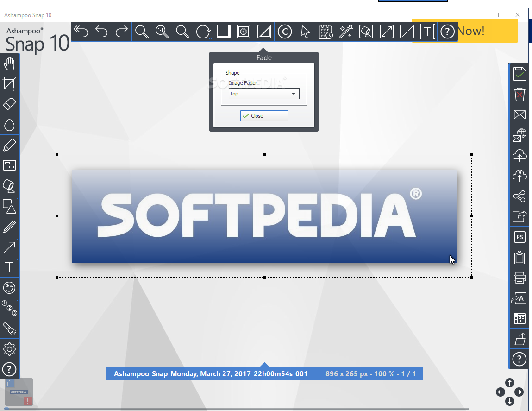Open the output folder icon

(x=519, y=339)
